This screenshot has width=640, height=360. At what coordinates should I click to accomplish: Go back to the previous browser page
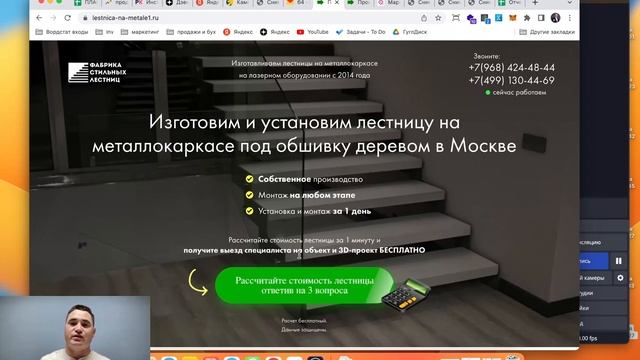pos(39,18)
